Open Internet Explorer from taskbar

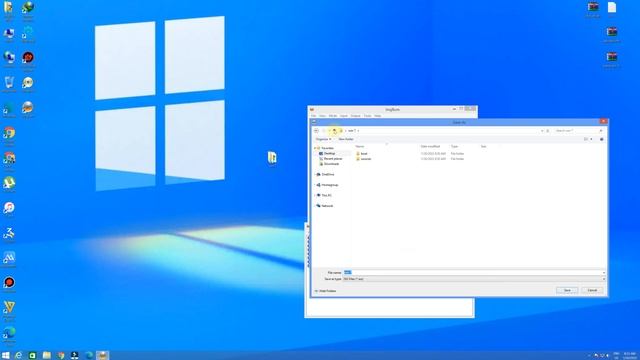point(18,356)
